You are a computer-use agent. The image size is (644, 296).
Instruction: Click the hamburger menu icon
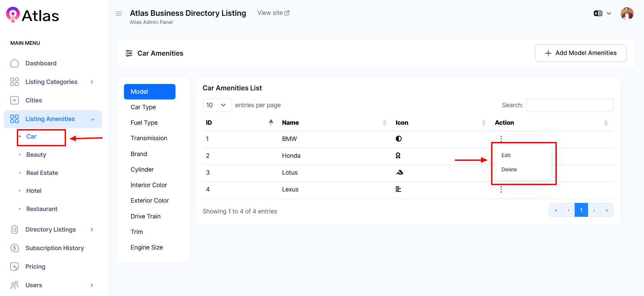tap(119, 13)
